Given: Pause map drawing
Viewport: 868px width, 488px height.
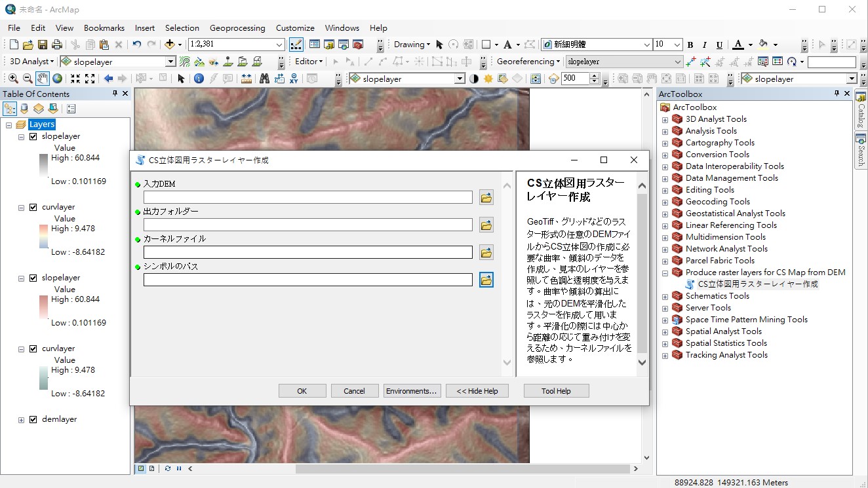Looking at the screenshot, I should click(x=179, y=468).
